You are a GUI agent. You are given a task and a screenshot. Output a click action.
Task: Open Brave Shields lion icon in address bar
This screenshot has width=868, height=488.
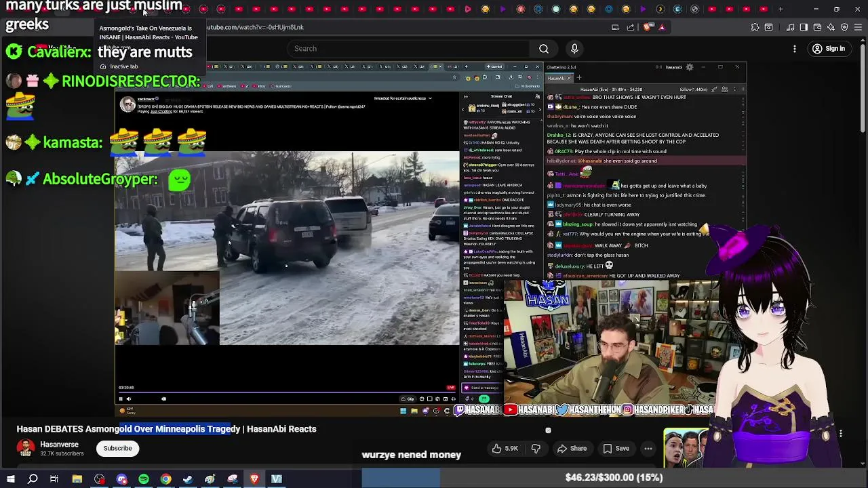click(648, 27)
